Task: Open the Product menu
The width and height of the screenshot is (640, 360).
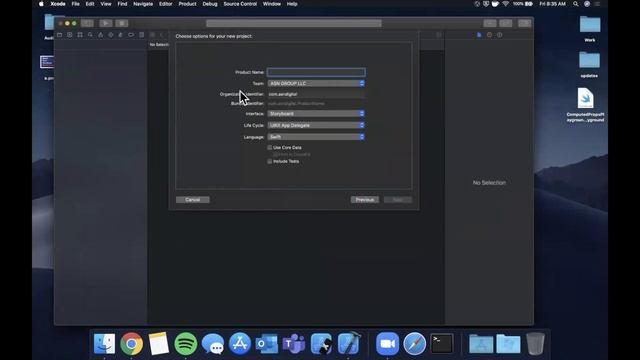Action: coord(187,4)
